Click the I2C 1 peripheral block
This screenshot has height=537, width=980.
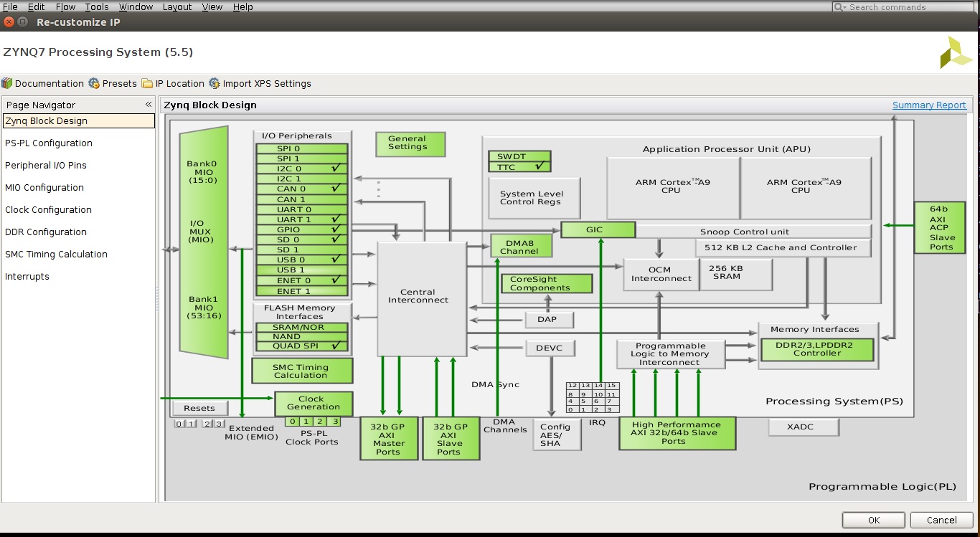click(x=302, y=179)
